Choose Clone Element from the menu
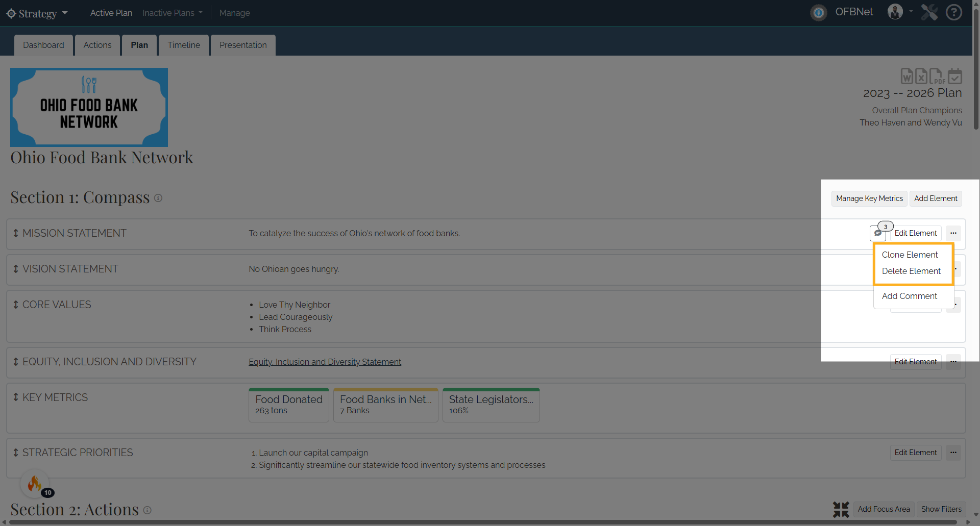This screenshot has width=980, height=526. click(x=910, y=255)
